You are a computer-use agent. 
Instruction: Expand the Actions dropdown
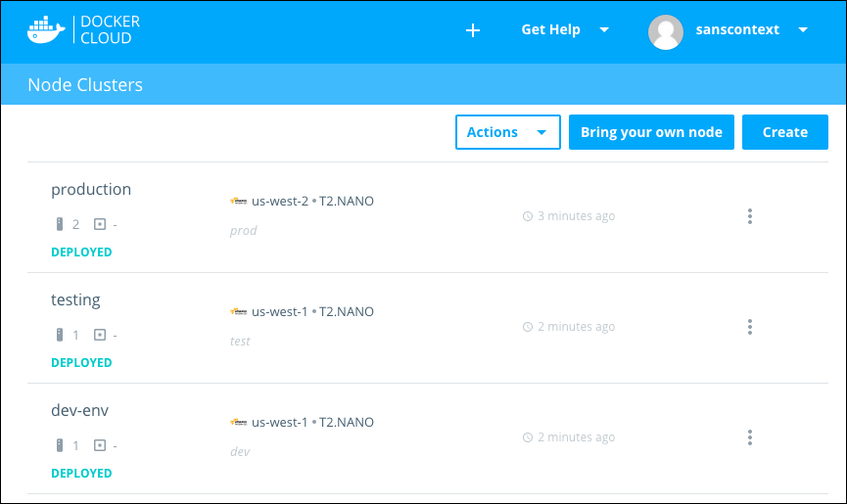(x=507, y=132)
